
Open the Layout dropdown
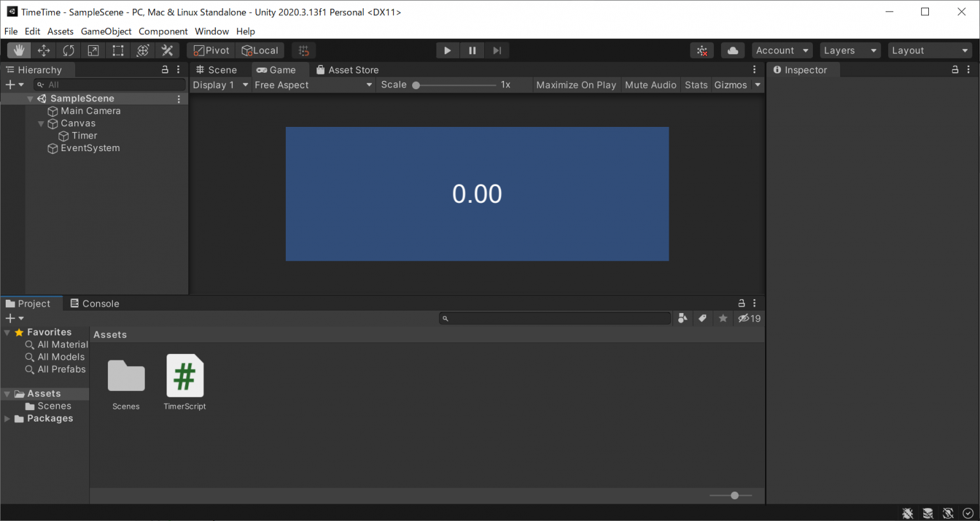tap(930, 50)
